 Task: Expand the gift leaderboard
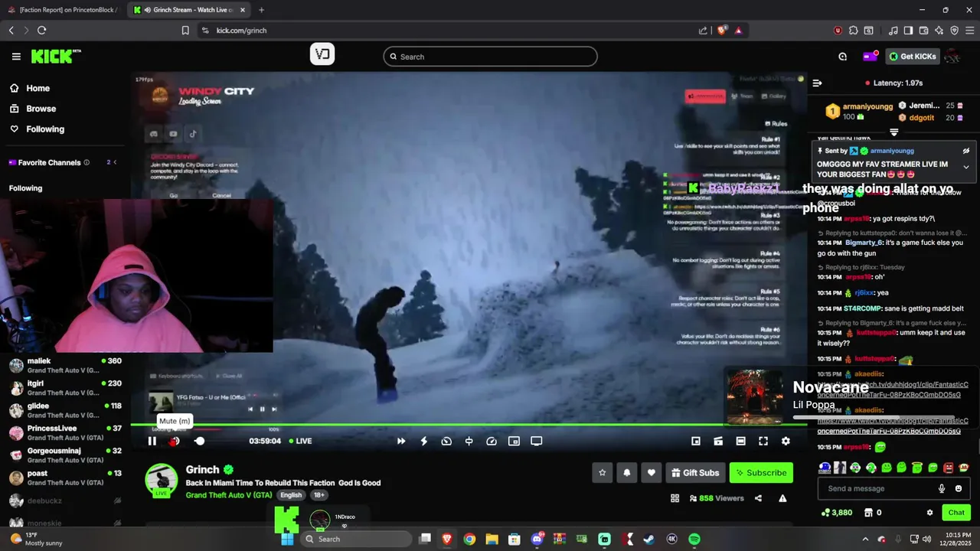(x=893, y=132)
